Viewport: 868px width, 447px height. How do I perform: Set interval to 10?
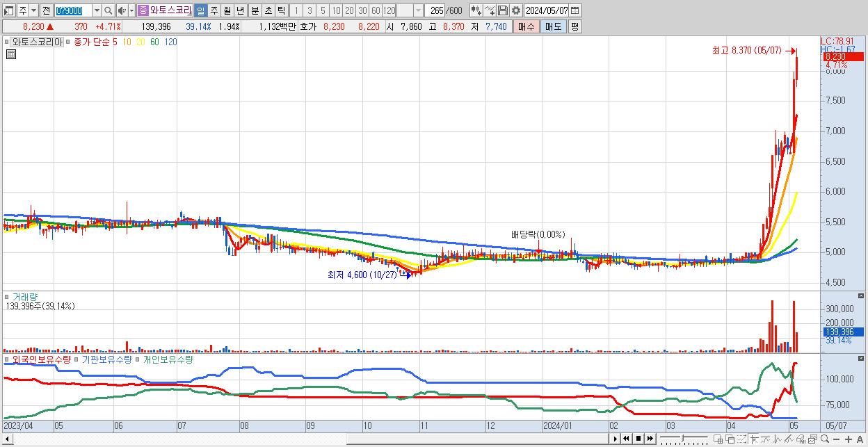(337, 10)
